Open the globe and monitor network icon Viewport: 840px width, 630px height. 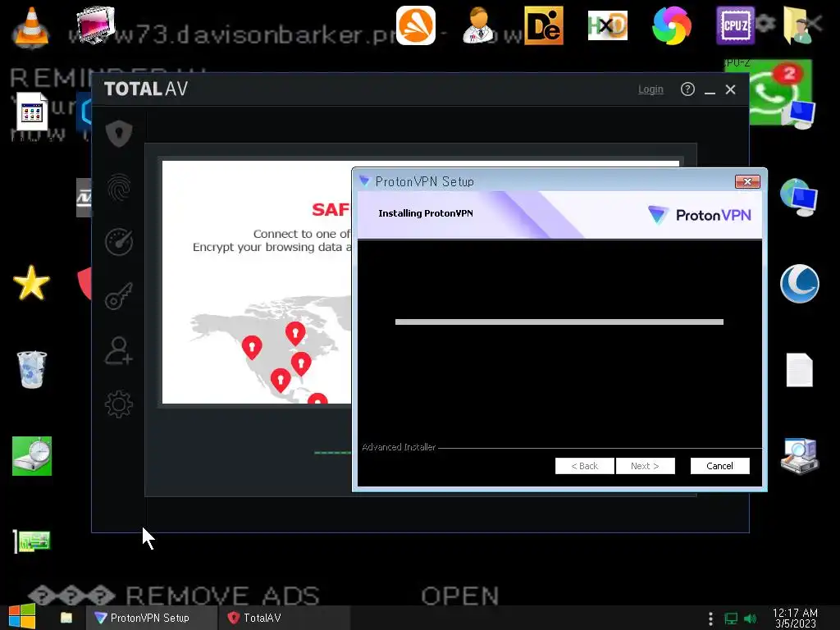point(799,197)
